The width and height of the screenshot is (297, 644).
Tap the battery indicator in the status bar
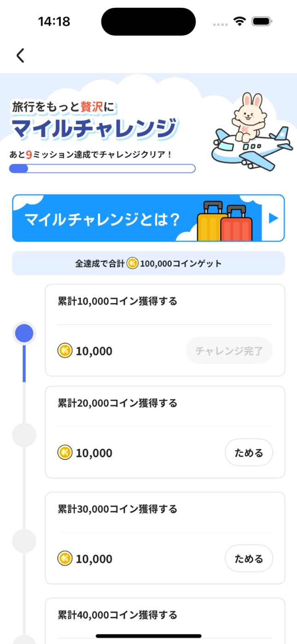pyautogui.click(x=261, y=21)
